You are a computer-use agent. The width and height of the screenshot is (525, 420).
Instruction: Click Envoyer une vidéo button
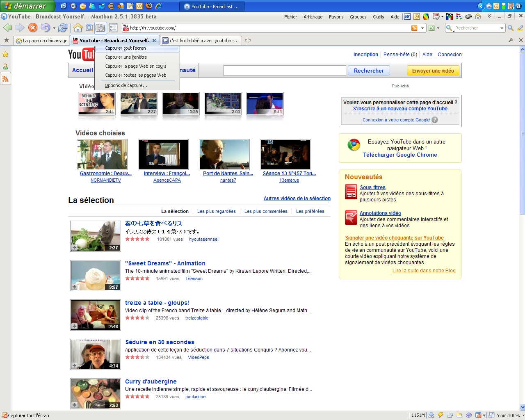pyautogui.click(x=433, y=71)
